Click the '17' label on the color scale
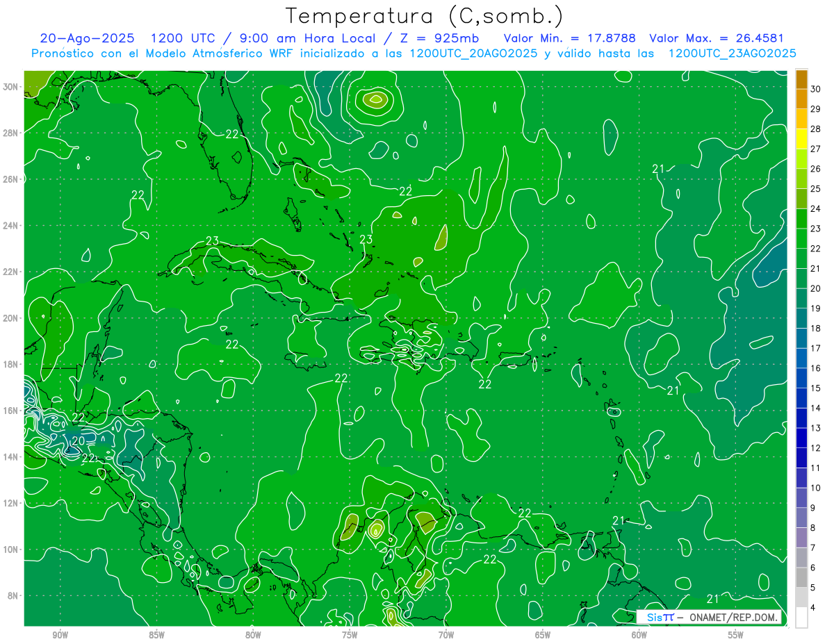The image size is (834, 644). coord(815,348)
